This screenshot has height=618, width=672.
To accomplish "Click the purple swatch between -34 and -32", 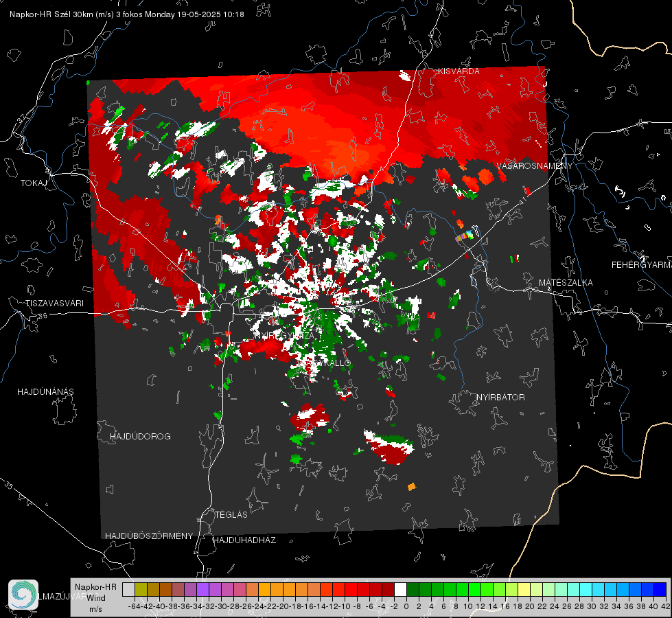I will coord(202,589).
